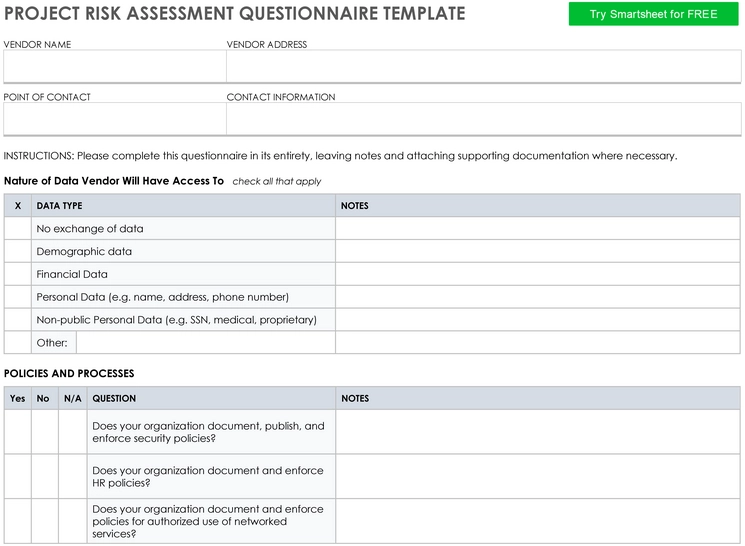The image size is (745, 546).
Task: Click the POLICIES AND PROCESSES heading
Action: 69,374
